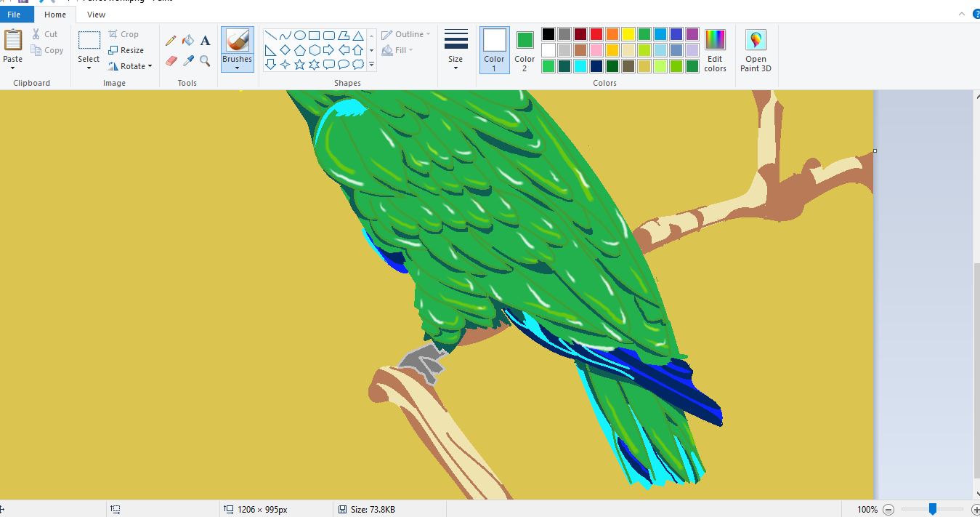Click the Crop button
This screenshot has height=517, width=980.
click(123, 34)
